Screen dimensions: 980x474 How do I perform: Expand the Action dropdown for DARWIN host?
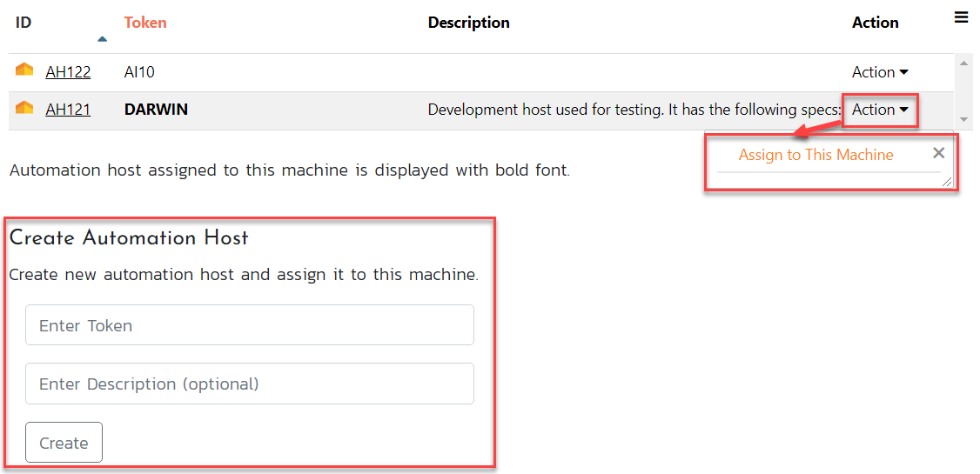pyautogui.click(x=880, y=110)
